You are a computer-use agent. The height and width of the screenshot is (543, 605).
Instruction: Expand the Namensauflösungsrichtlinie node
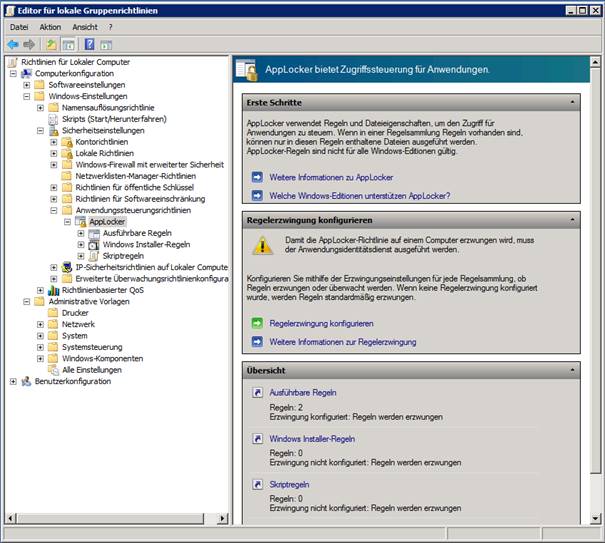pyautogui.click(x=40, y=108)
